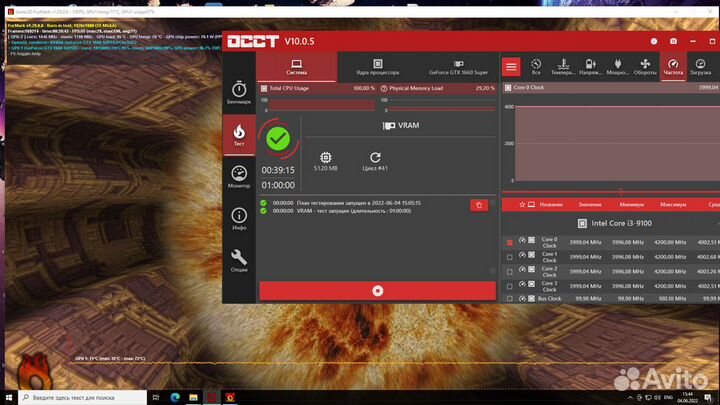The image size is (720, 405).
Task: Open File Explorer from the taskbar
Action: 193,397
